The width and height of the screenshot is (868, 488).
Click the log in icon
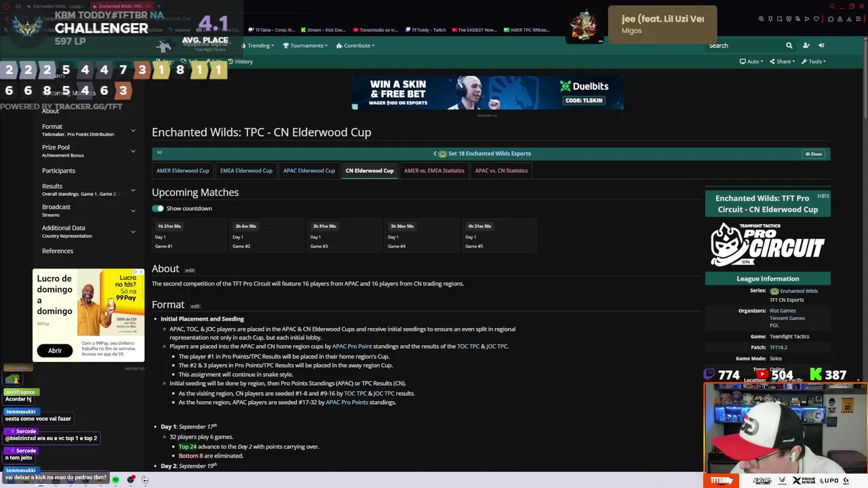pos(821,45)
